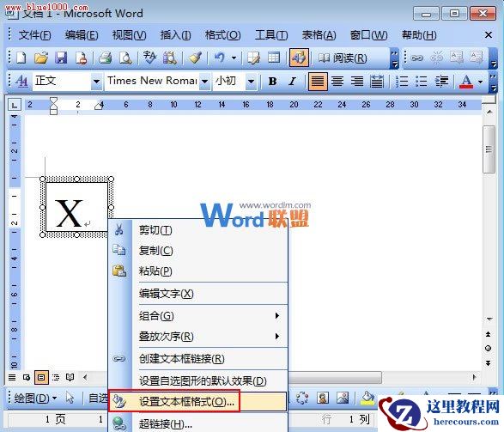Viewport: 504px width, 432px height.
Task: Click the Format Painter brush icon
Action: pyautogui.click(x=195, y=58)
